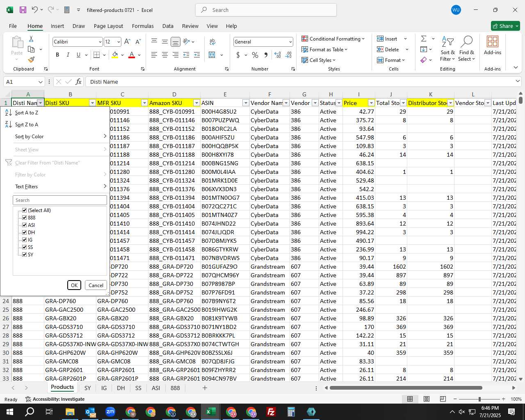Uncheck the SY filter checkbox

(24, 254)
